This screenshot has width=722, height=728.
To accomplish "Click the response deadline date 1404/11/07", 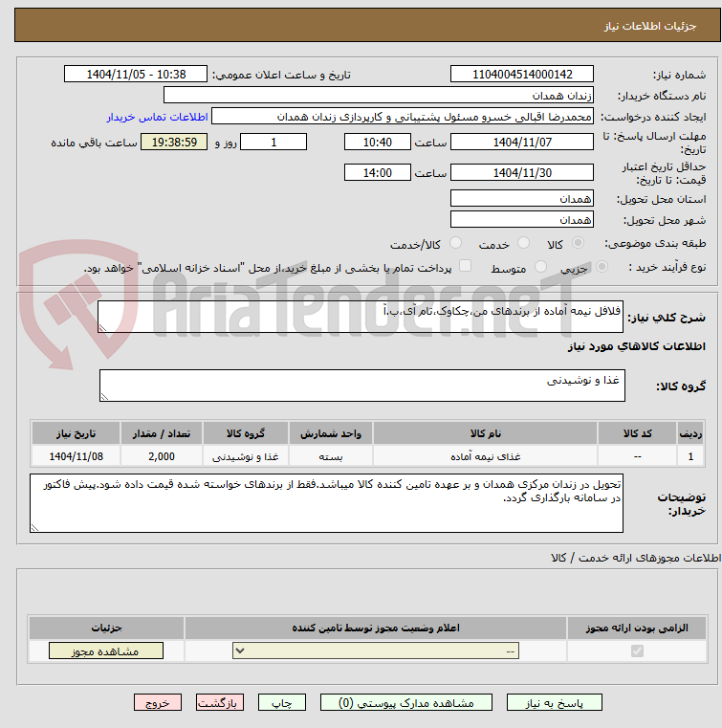I will click(522, 143).
